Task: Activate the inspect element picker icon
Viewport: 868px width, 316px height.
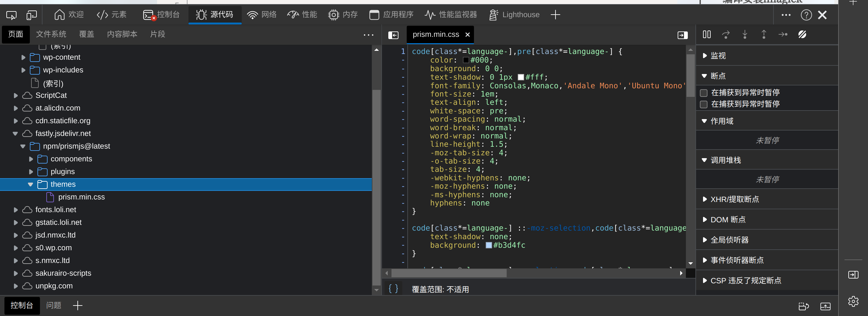Action: pos(11,15)
